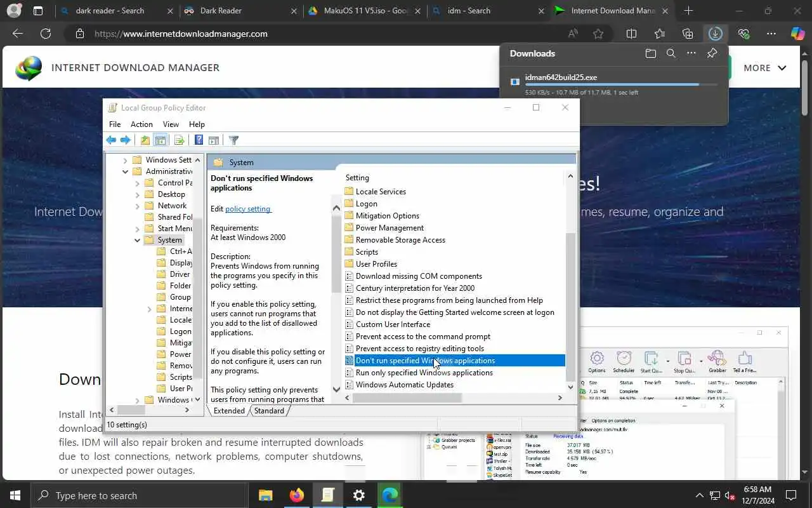Image resolution: width=812 pixels, height=508 pixels.
Task: Click idman642build25.exe download entry
Action: pyautogui.click(x=613, y=84)
